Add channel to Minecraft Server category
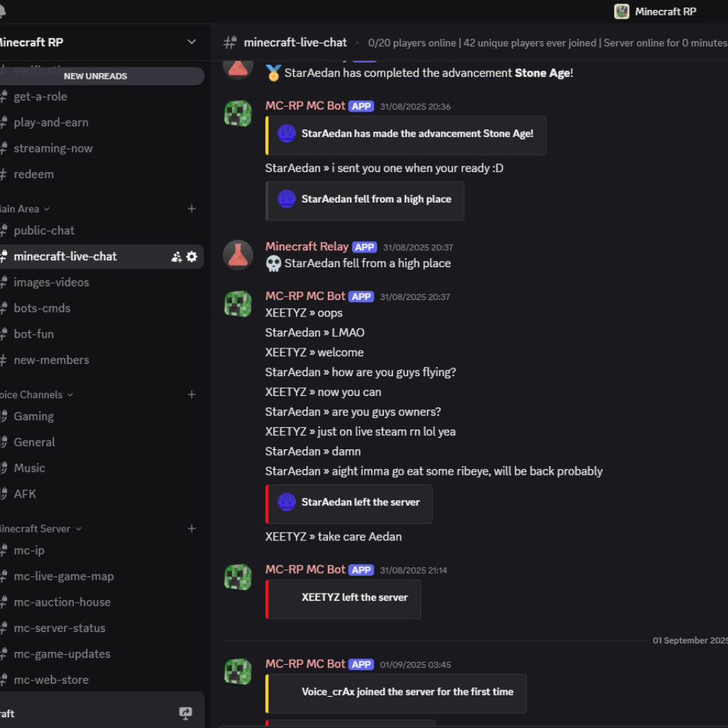Screen dimensions: 728x728 tap(191, 528)
